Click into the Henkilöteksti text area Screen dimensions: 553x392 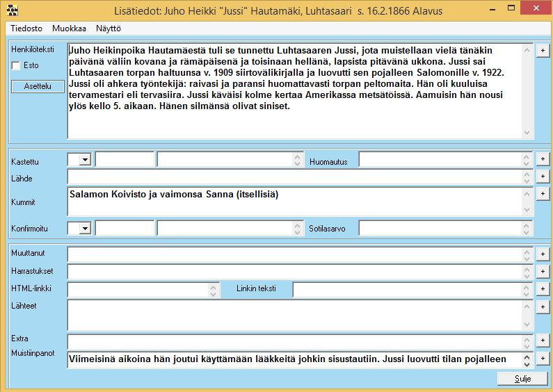pos(300,91)
